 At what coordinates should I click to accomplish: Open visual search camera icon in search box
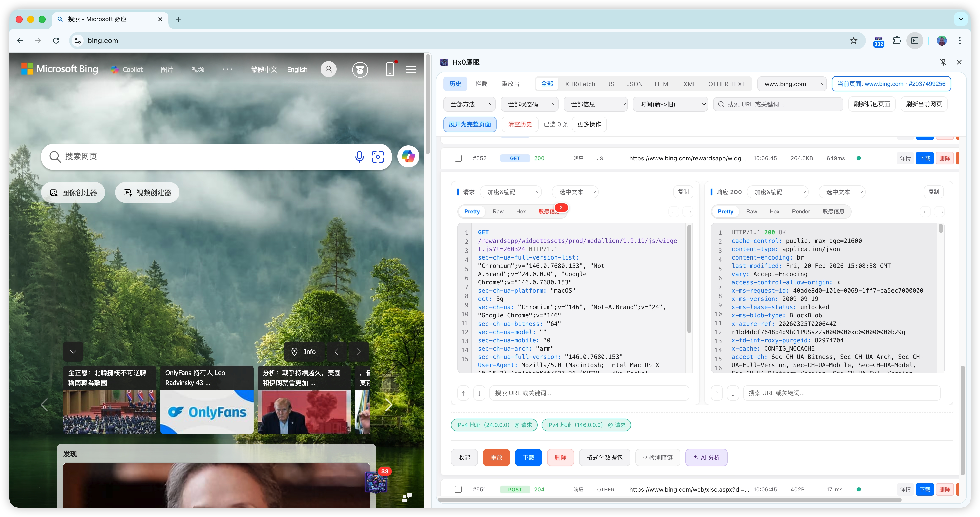[x=377, y=156]
